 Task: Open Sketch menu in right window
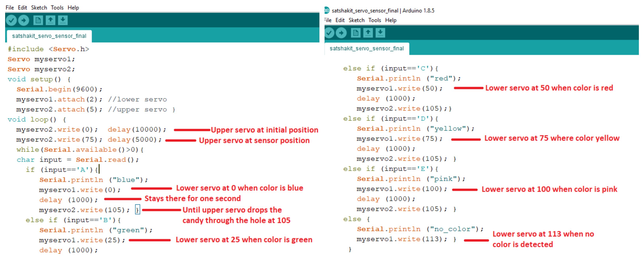coord(357,20)
